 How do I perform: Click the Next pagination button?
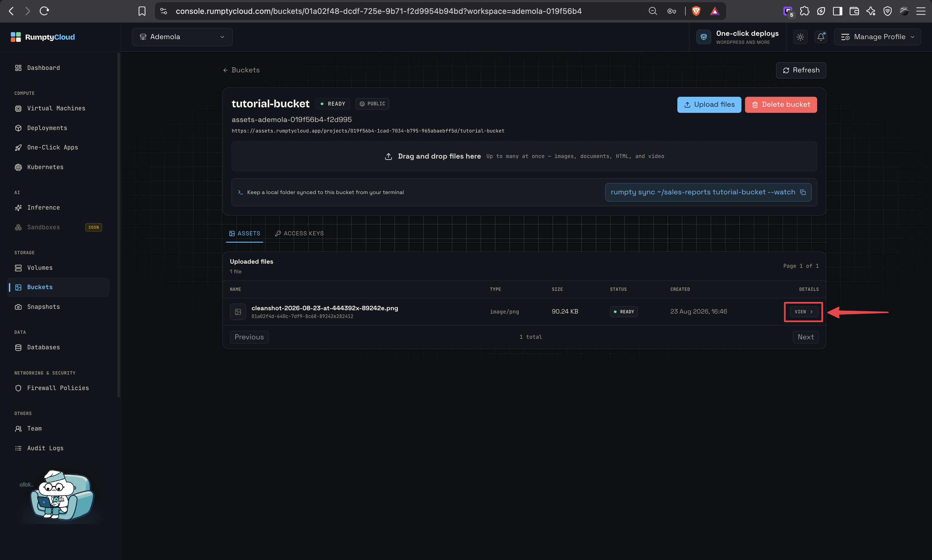pos(806,337)
